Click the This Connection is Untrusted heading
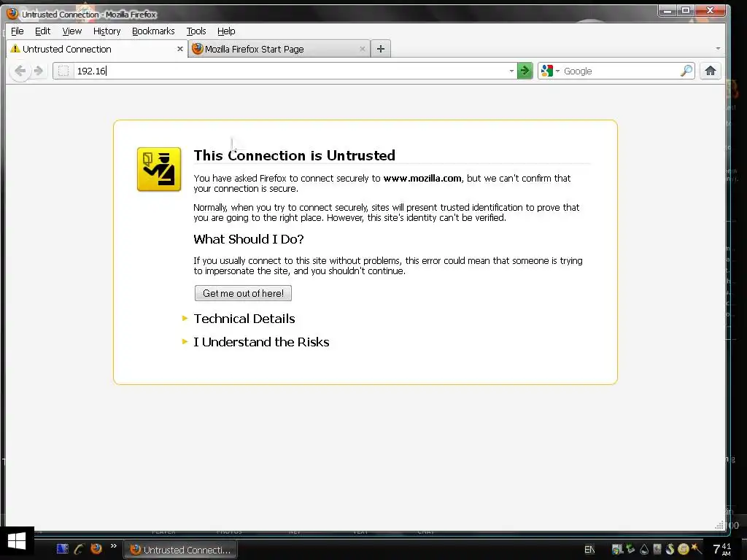The height and width of the screenshot is (560, 747). pyautogui.click(x=295, y=155)
